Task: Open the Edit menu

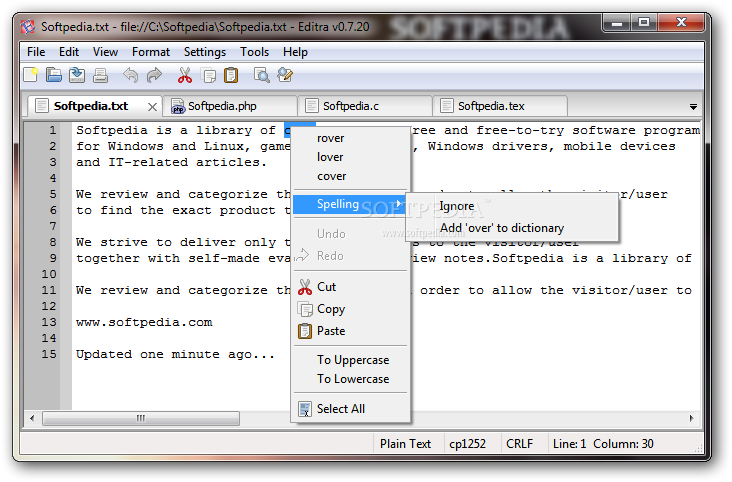Action: (69, 52)
